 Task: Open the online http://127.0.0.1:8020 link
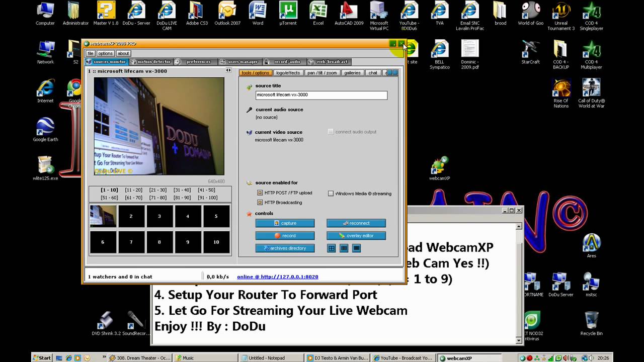click(278, 277)
